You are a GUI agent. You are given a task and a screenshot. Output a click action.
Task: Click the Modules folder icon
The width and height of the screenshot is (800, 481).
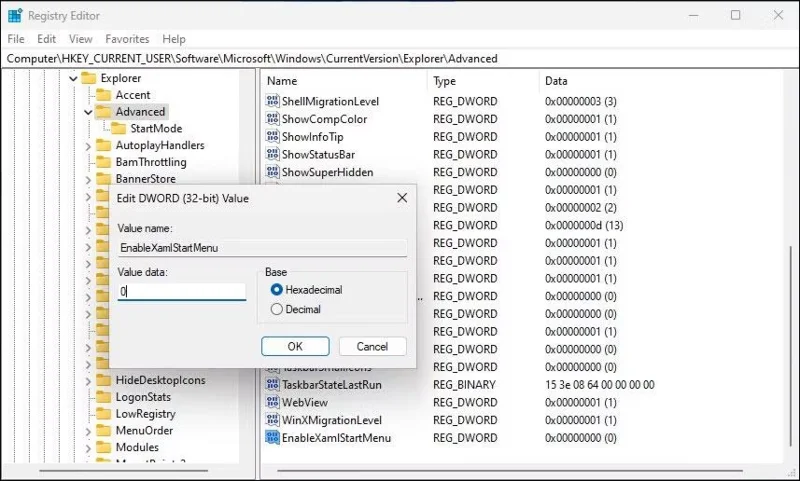[104, 447]
